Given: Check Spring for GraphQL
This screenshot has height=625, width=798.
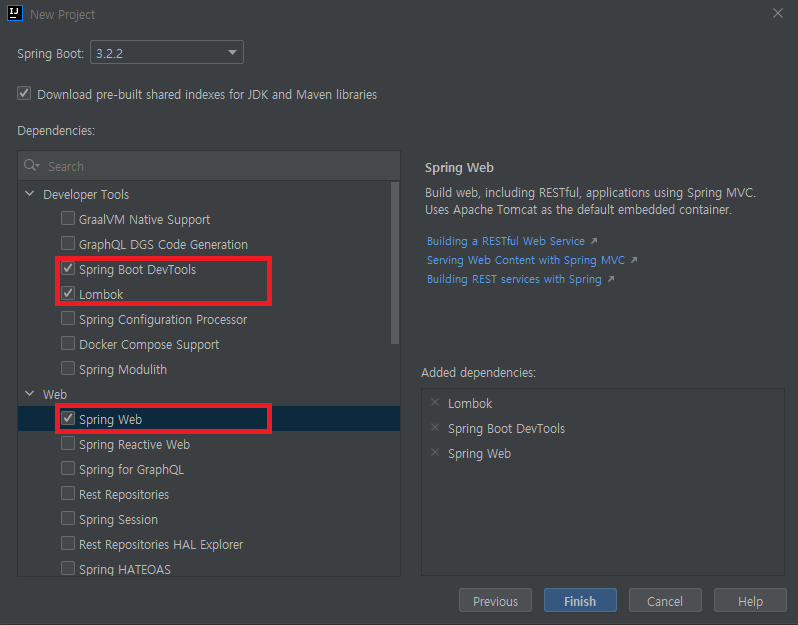Looking at the screenshot, I should coord(68,468).
